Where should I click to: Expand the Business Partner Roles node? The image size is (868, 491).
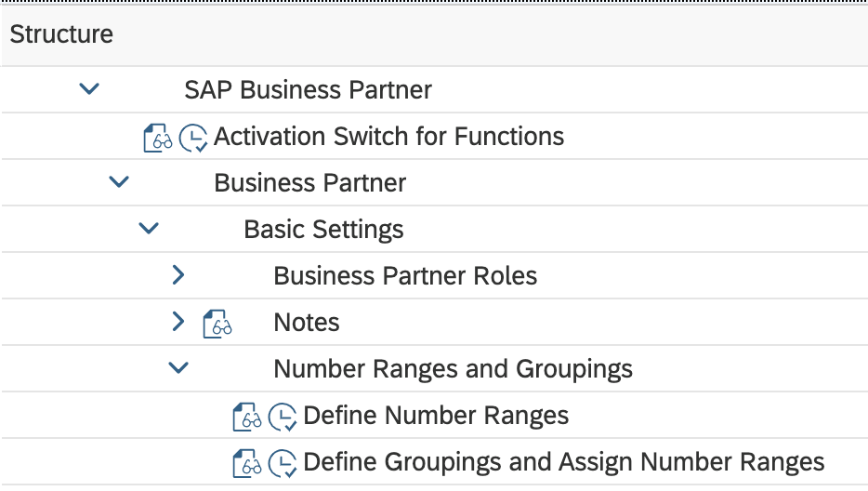point(178,276)
